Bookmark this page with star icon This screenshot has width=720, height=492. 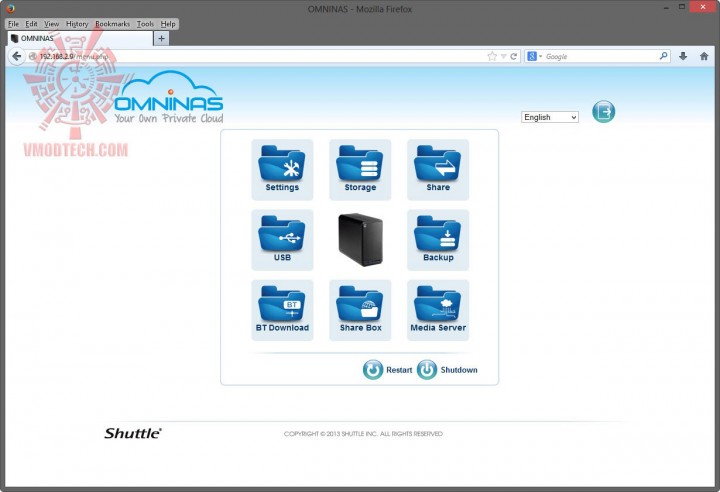coord(492,57)
